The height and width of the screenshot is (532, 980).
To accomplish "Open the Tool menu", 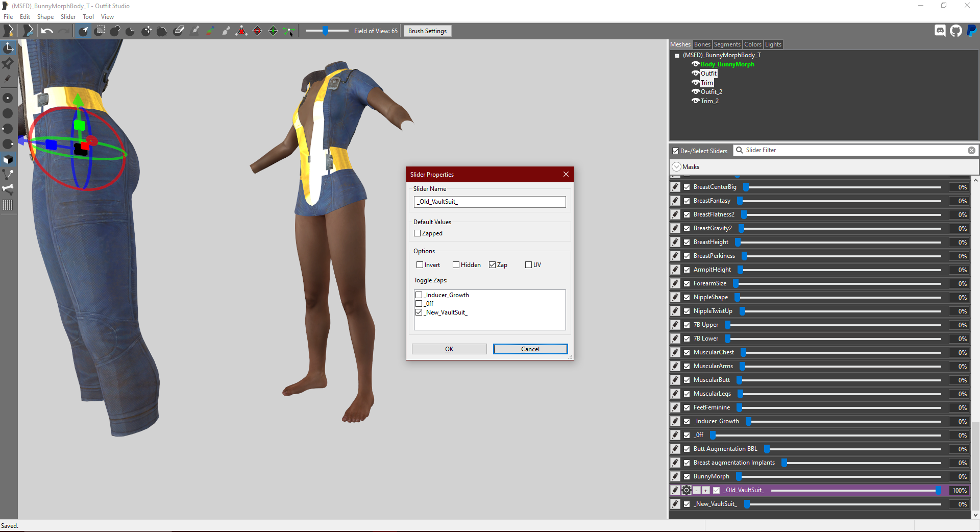I will pos(88,17).
